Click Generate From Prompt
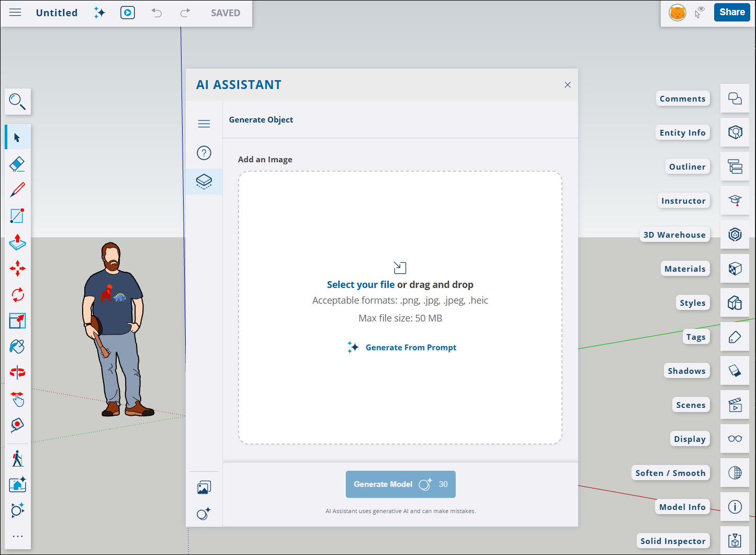This screenshot has height=555, width=756. [x=411, y=347]
